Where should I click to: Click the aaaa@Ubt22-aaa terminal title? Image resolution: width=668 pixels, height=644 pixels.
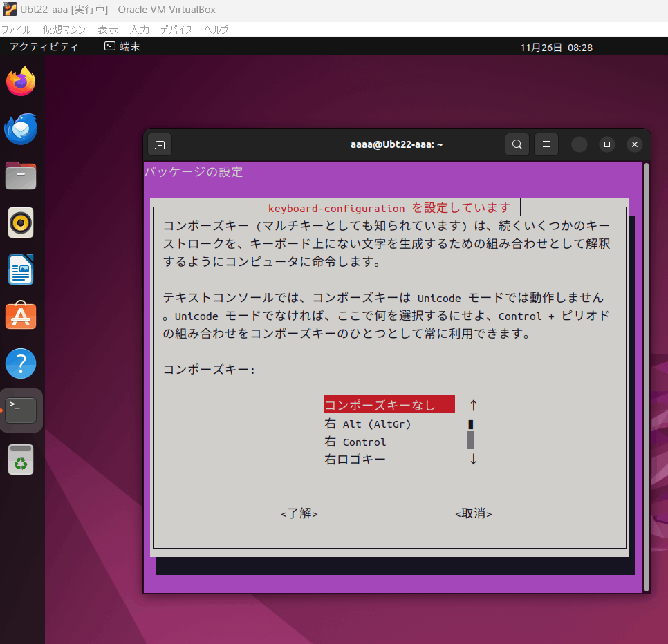396,144
